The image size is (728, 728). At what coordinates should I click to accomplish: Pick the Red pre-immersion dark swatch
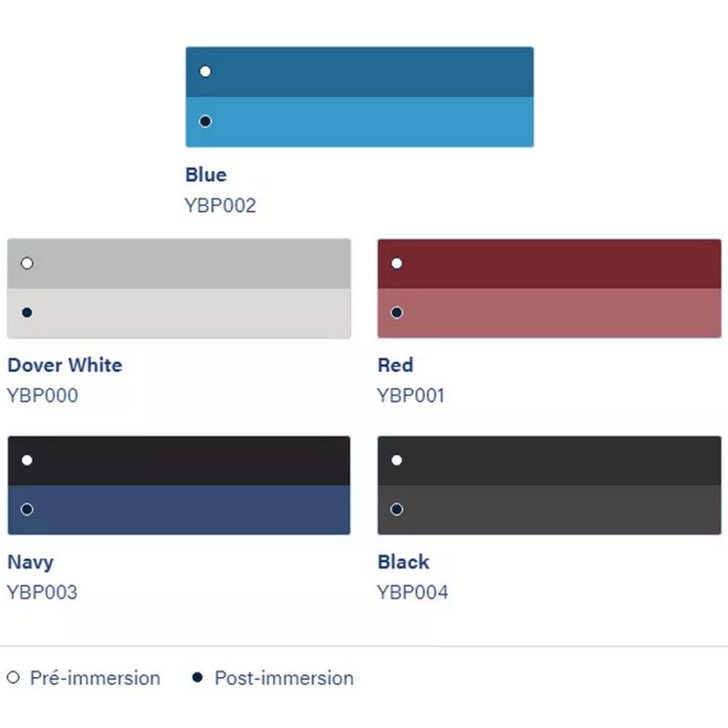549,264
